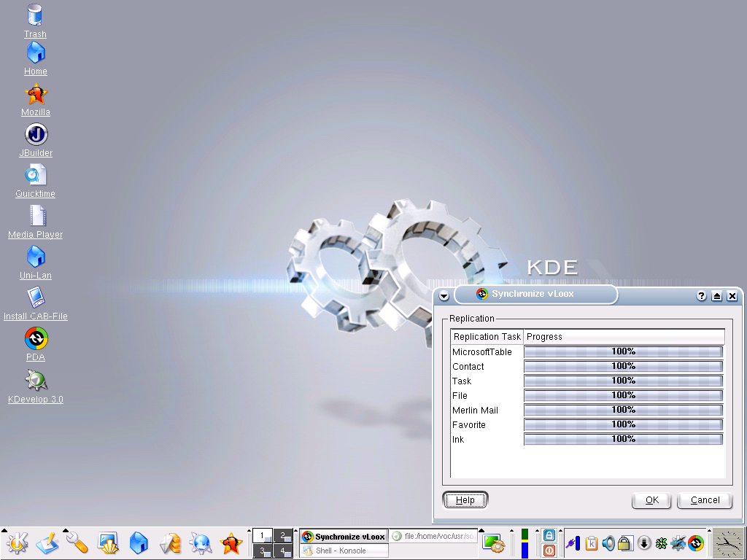Screen dimensions: 747x560
Task: Switch to virtual desktop 3
Action: [x=262, y=551]
